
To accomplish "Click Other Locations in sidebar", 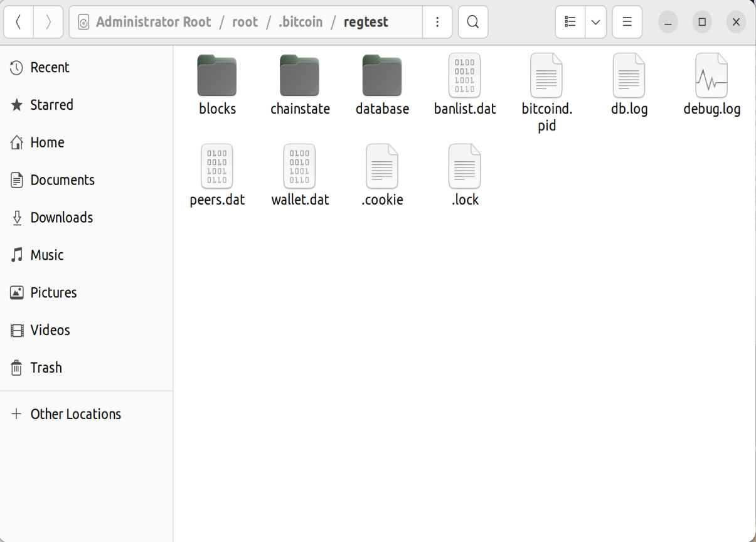I will [75, 414].
